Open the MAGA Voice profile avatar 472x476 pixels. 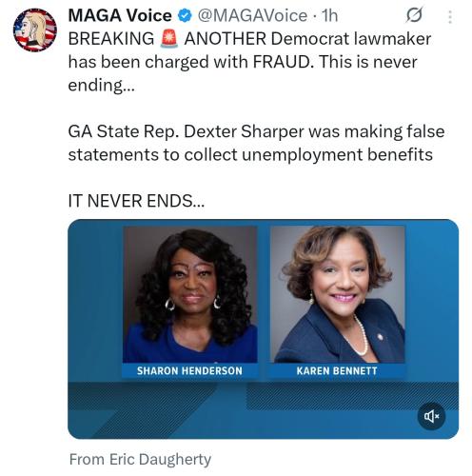tap(35, 30)
